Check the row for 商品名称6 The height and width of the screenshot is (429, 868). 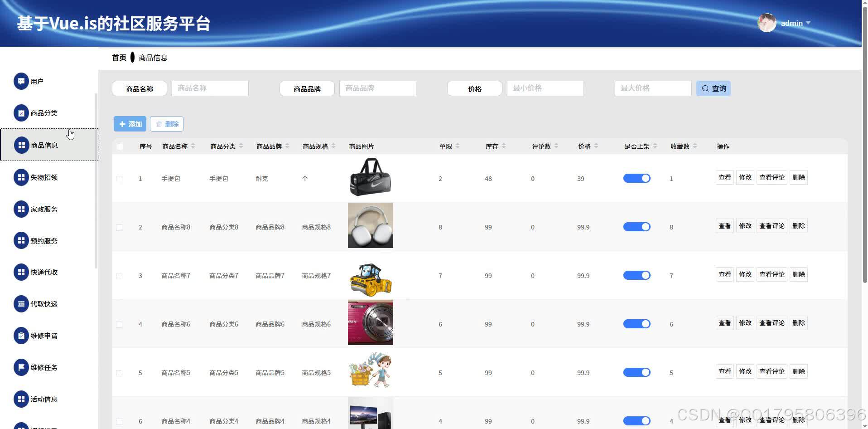[x=120, y=324]
